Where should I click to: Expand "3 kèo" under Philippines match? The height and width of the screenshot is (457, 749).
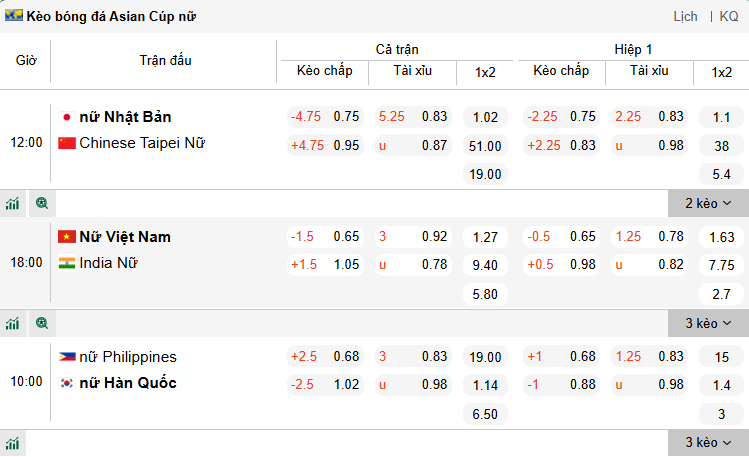pos(708,443)
